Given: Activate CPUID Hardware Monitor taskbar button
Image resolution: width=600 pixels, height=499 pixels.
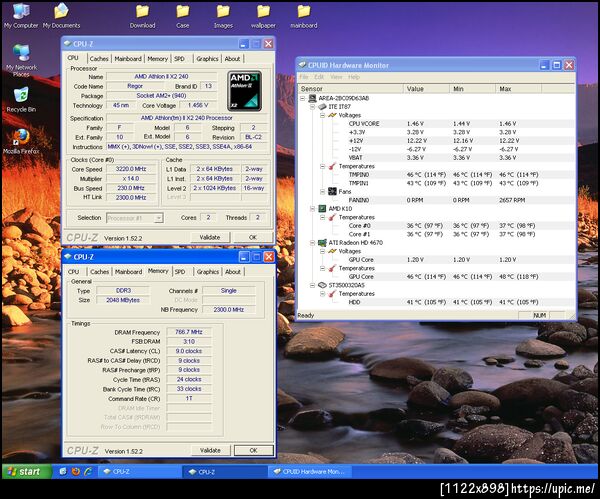Looking at the screenshot, I should [x=310, y=471].
